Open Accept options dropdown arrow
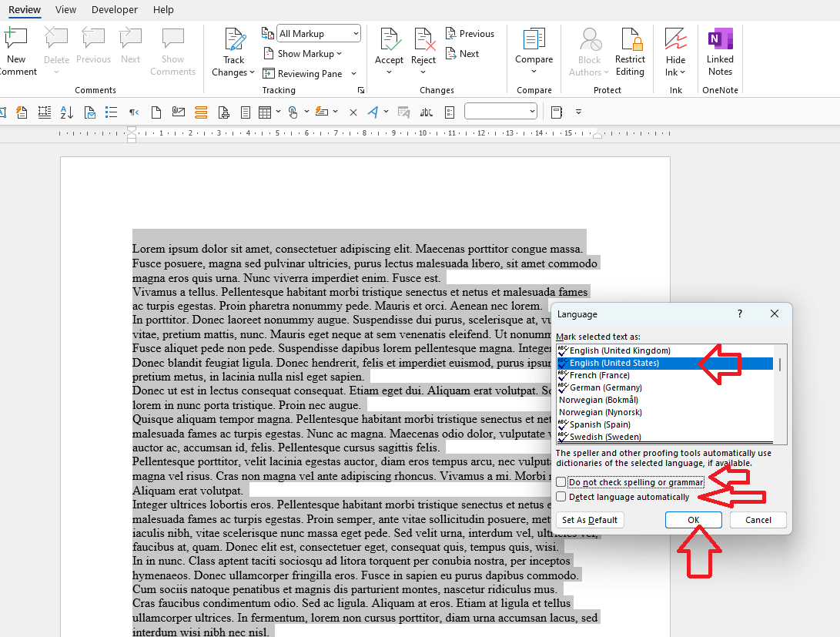 tap(390, 72)
